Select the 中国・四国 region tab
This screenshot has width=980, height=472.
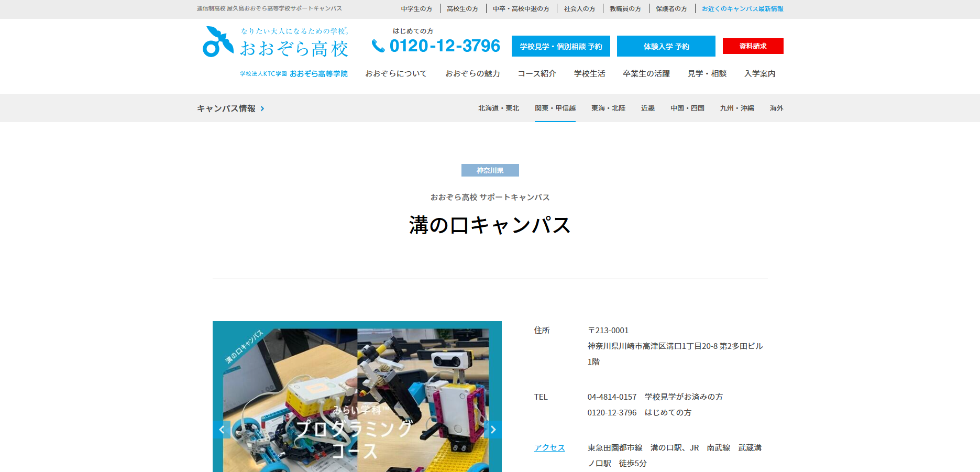point(687,108)
